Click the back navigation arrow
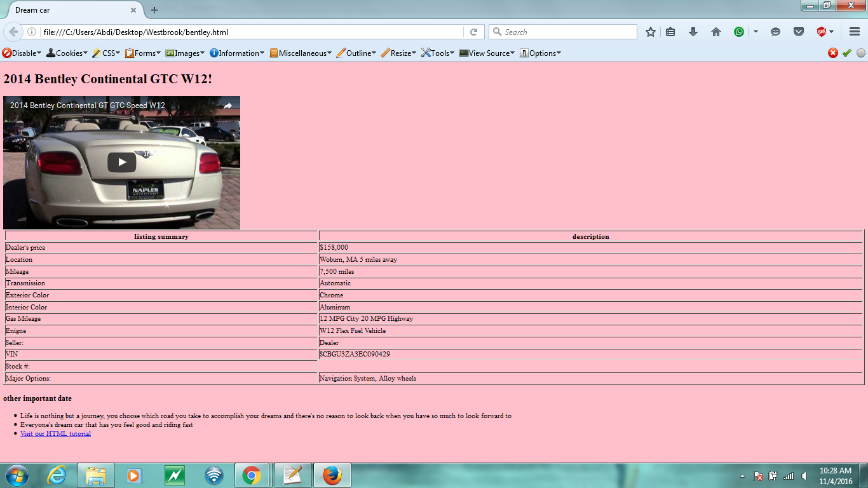868x488 pixels. 13,32
